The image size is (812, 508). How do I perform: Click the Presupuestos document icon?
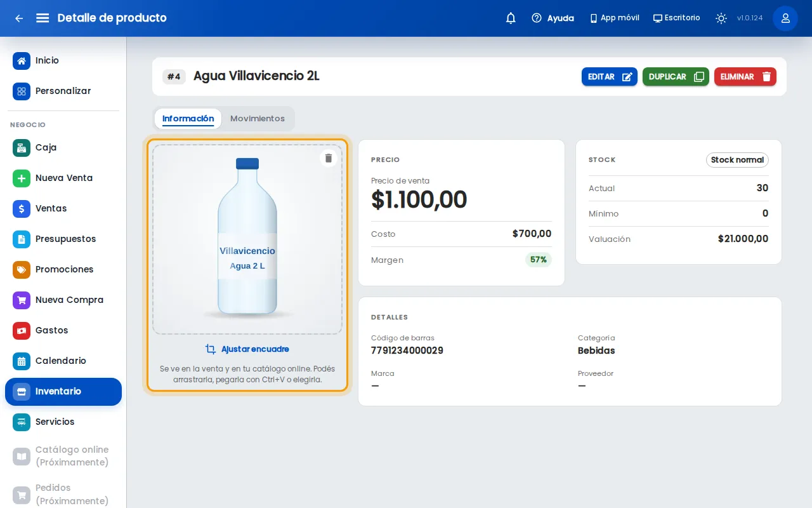[22, 239]
